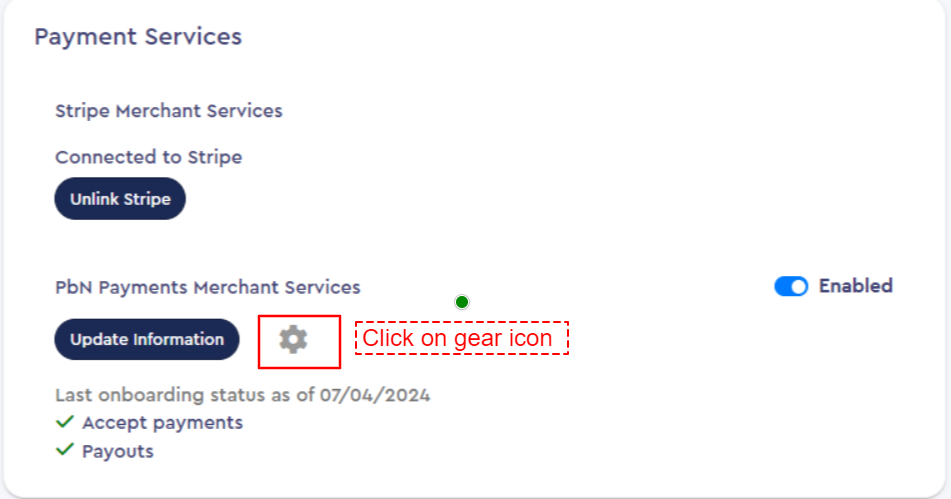This screenshot has width=951, height=499.
Task: Click the Connected to Stripe status text
Action: tap(149, 158)
